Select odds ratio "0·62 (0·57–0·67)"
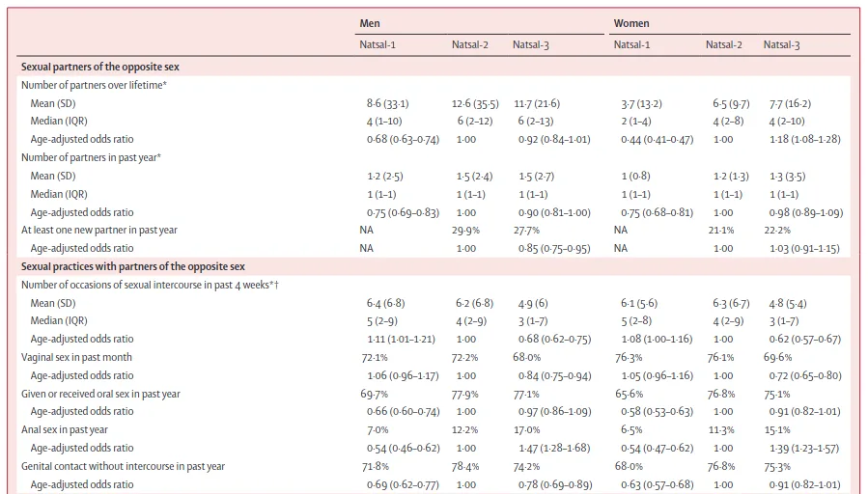 [x=805, y=339]
